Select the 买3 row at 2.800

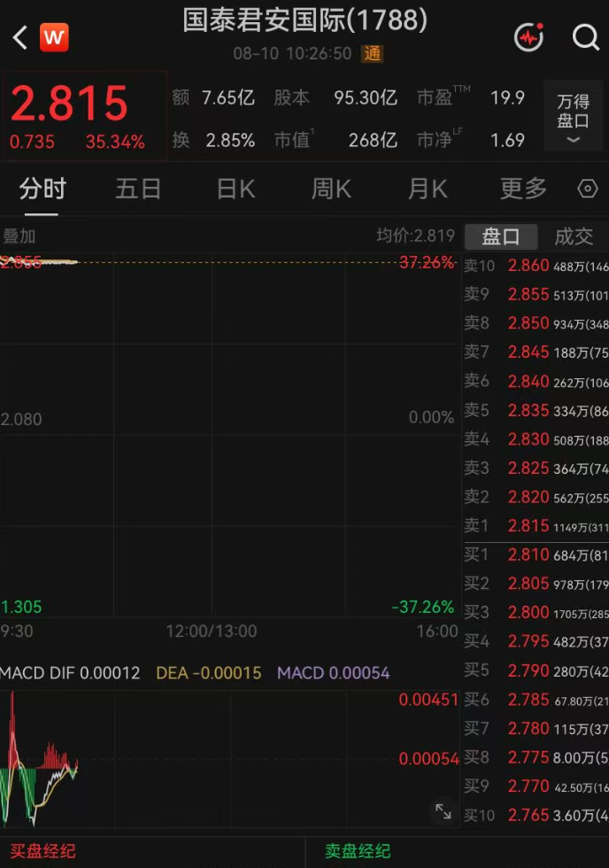[536, 612]
